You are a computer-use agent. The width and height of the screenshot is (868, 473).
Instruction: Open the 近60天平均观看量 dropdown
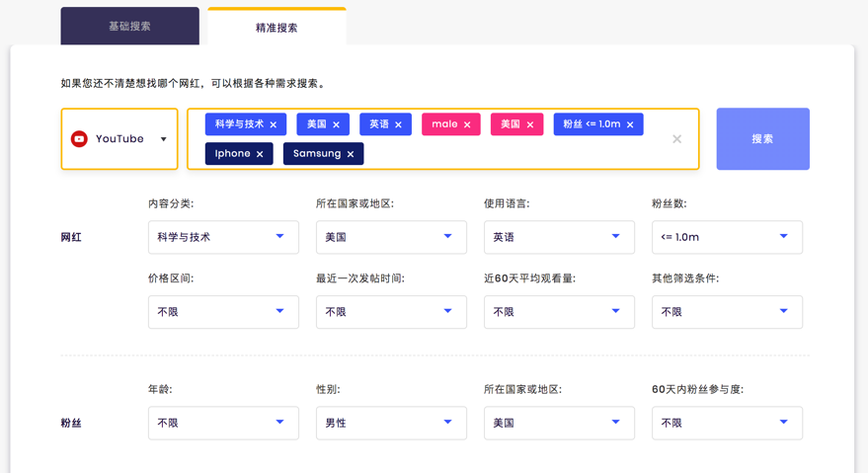tap(559, 312)
